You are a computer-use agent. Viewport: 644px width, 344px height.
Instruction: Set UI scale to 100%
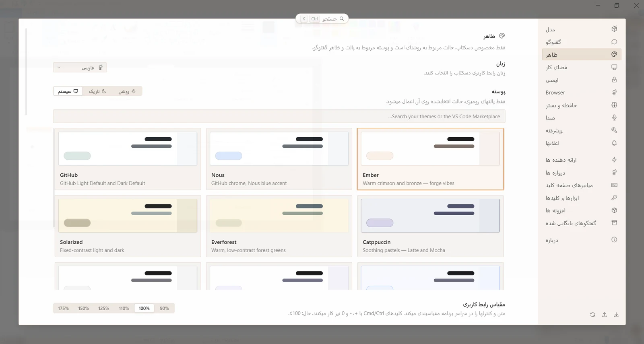[x=144, y=308]
